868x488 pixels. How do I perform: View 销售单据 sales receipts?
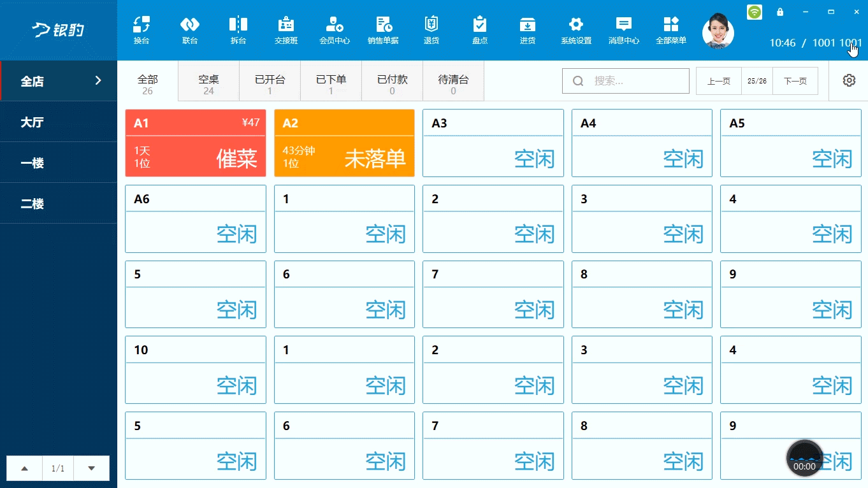point(383,30)
